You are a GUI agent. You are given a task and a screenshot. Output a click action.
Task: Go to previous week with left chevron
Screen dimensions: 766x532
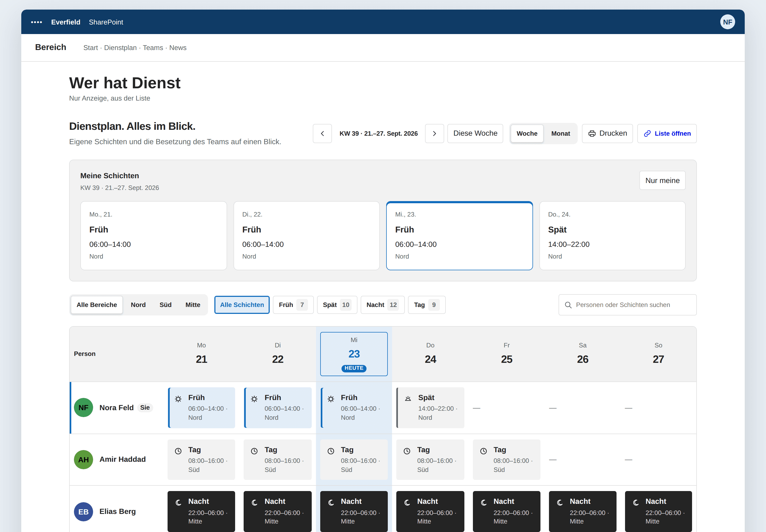pos(322,133)
